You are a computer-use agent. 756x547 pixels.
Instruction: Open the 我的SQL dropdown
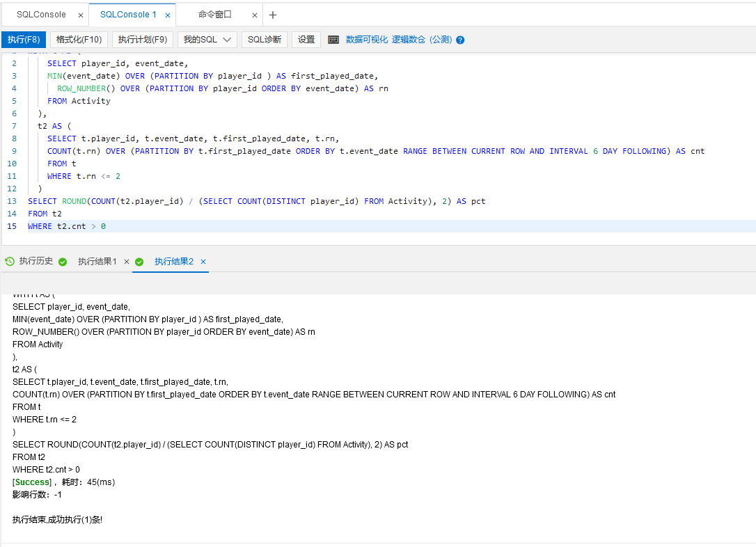(x=207, y=40)
